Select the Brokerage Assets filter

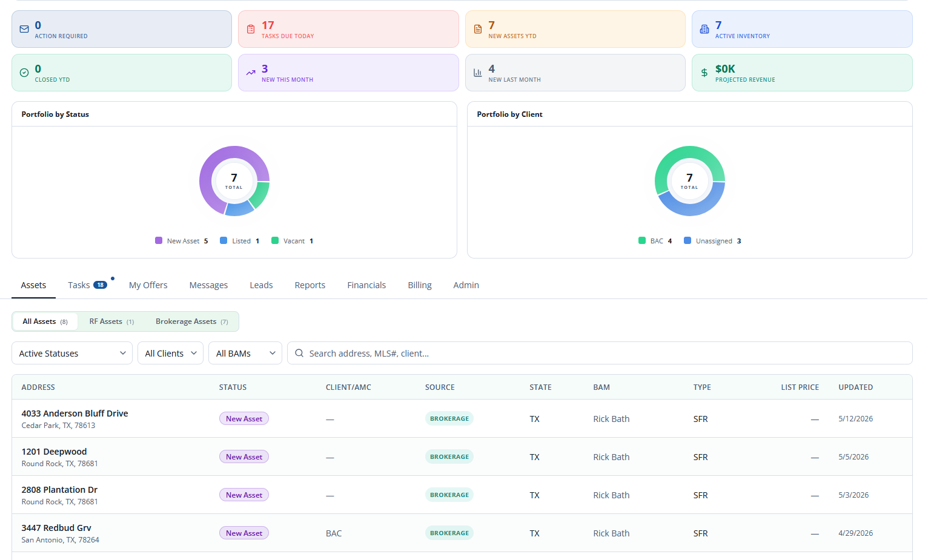(x=191, y=321)
